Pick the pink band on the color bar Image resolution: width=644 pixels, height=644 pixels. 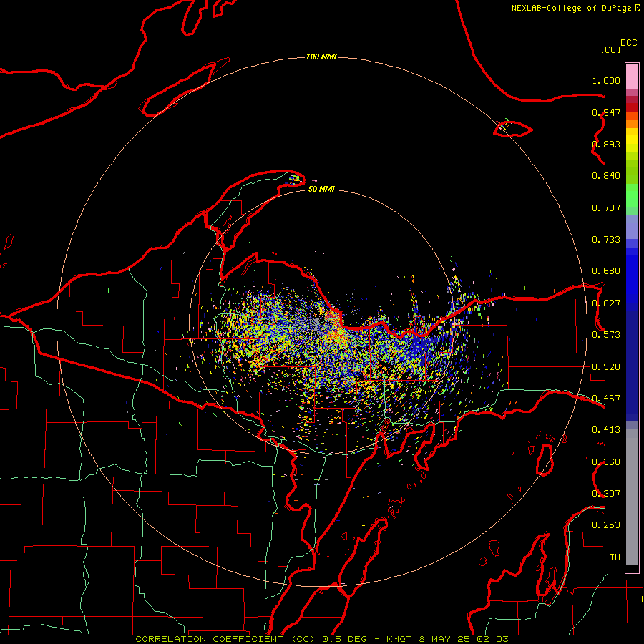(632, 76)
